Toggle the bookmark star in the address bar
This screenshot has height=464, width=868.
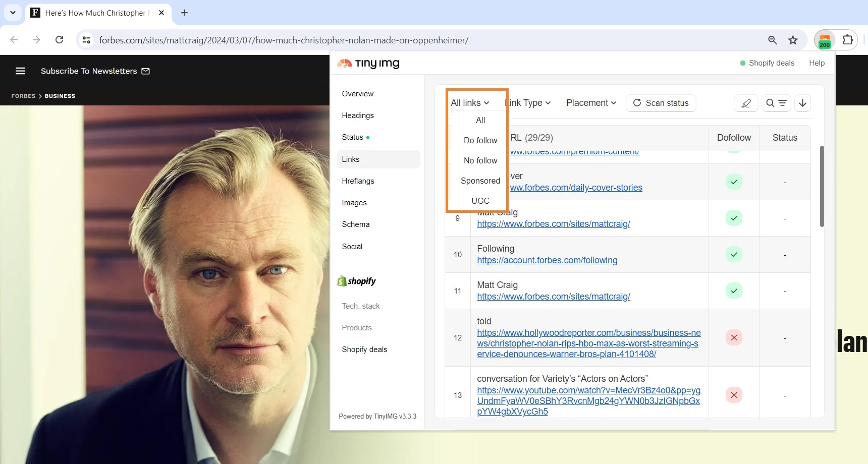point(793,40)
